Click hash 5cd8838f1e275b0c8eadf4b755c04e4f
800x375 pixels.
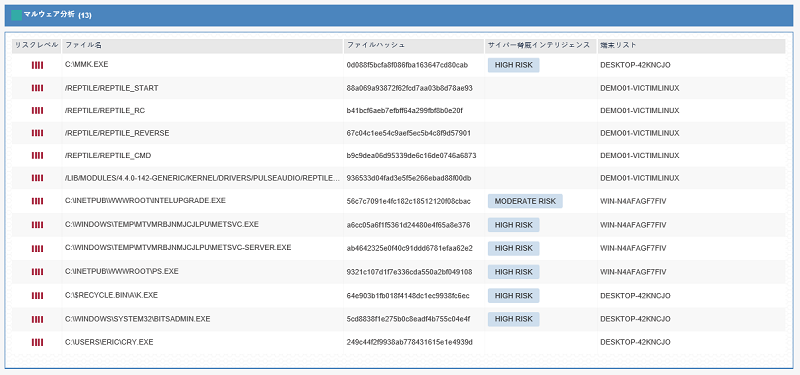click(408, 319)
